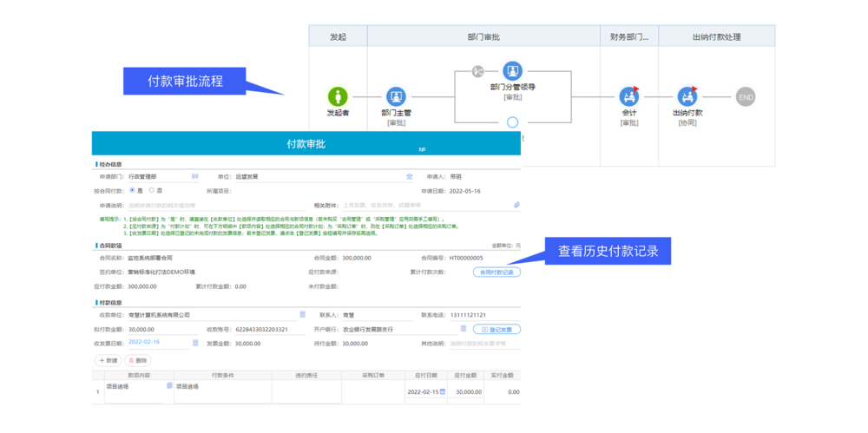Click the 其他说明 input field

pos(485,344)
